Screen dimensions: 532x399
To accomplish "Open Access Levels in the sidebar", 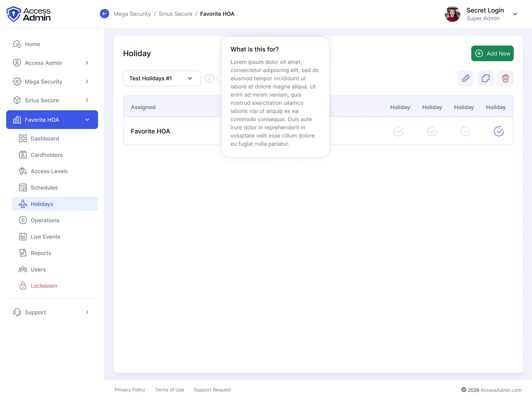I will (x=55, y=171).
